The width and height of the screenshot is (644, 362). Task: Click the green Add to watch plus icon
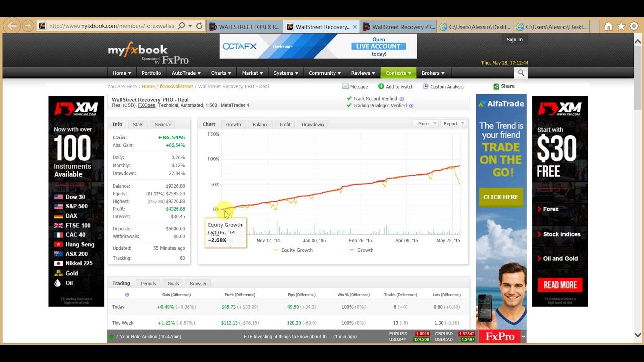pos(381,87)
